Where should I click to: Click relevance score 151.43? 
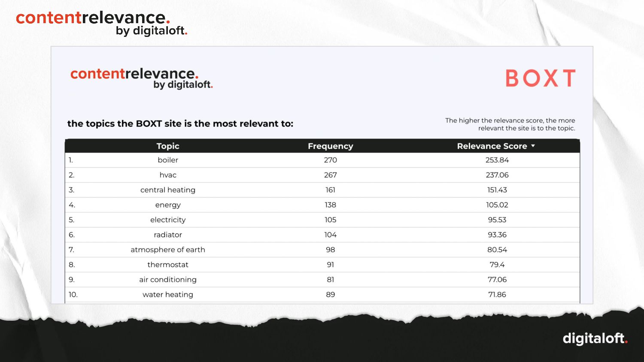(497, 190)
